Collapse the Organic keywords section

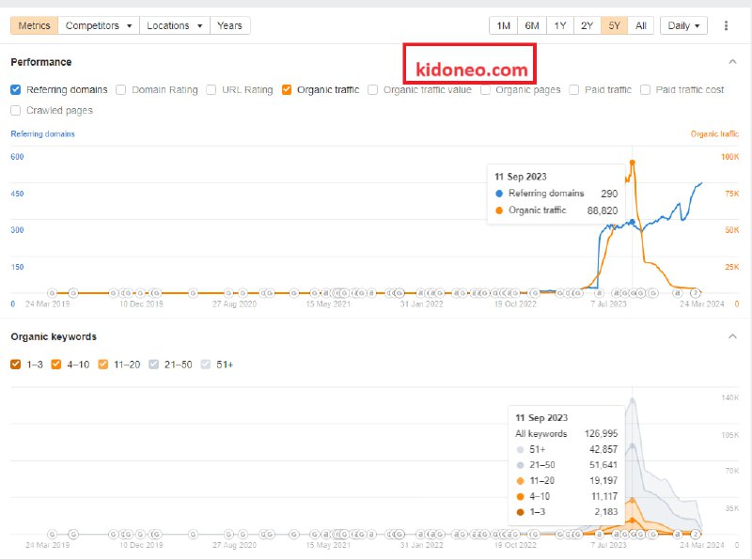[x=732, y=336]
